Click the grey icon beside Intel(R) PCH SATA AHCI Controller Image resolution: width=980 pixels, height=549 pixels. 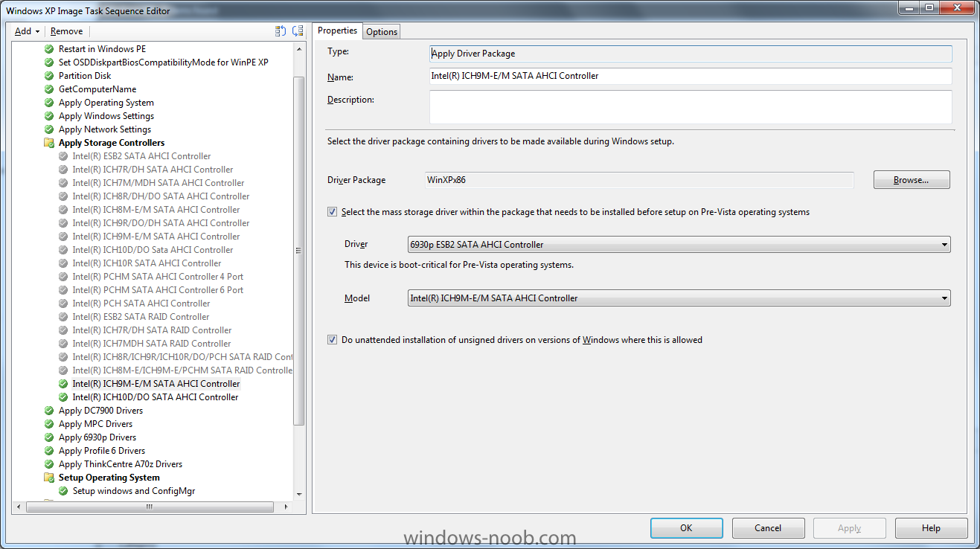(x=63, y=304)
